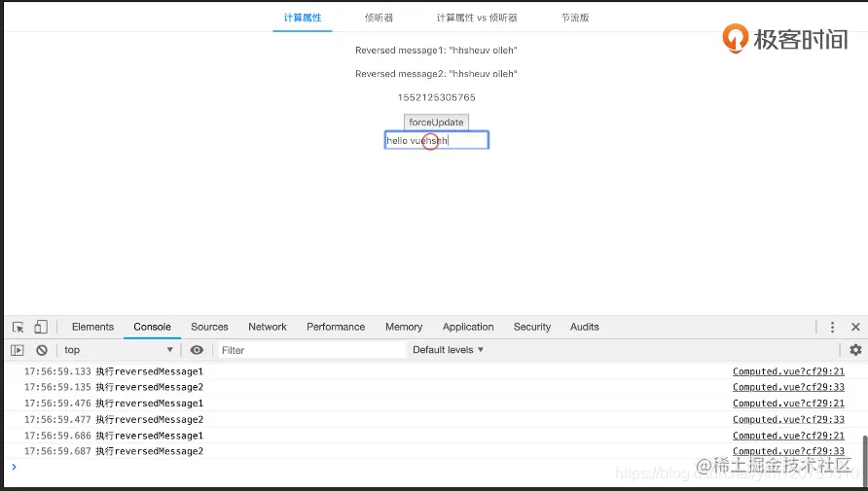The image size is (868, 491).
Task: Select the 计算属性 vs 侦听器 tab
Action: coord(477,18)
